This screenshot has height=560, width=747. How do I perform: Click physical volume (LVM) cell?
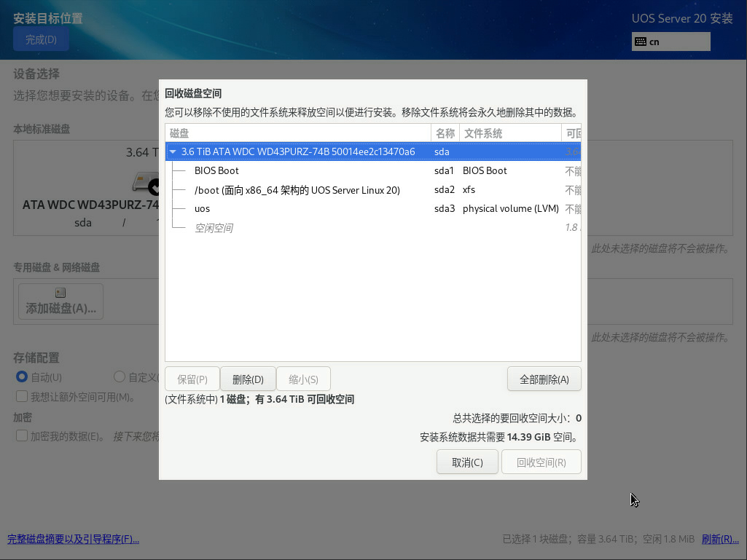point(511,208)
